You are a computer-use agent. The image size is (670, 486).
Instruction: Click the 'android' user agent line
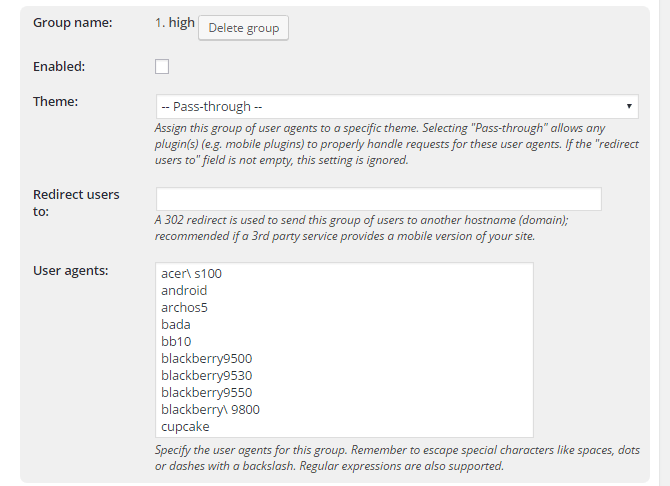tap(184, 291)
